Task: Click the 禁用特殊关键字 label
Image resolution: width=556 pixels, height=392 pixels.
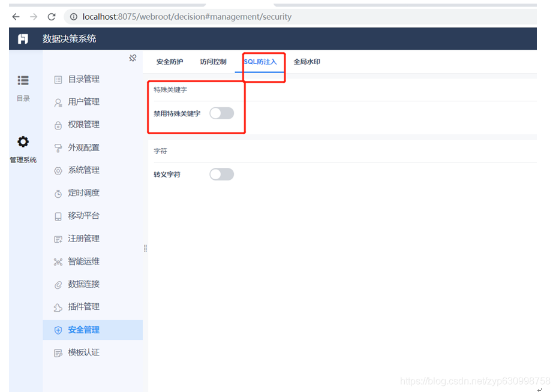Action: 177,114
